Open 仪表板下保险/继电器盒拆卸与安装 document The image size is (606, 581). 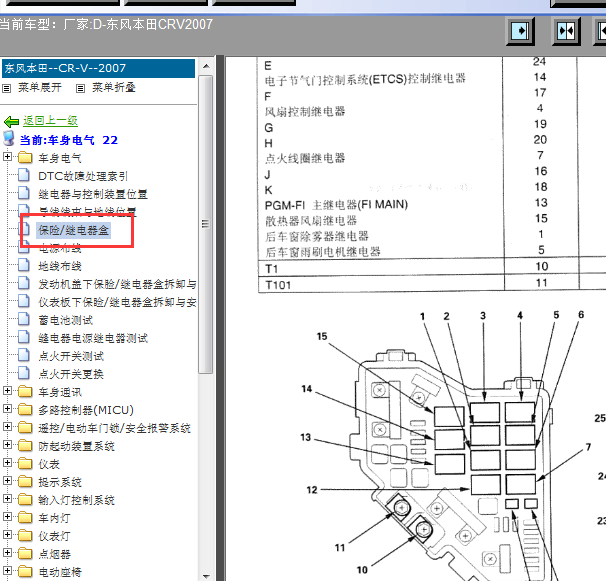pos(117,302)
